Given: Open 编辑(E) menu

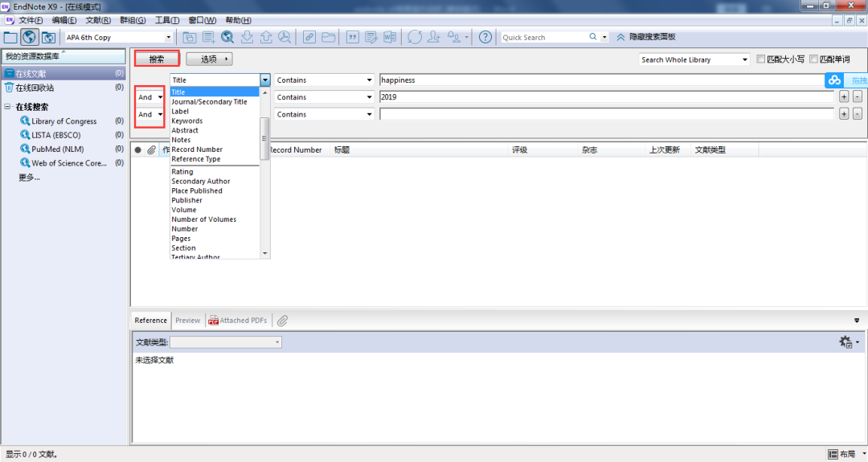Looking at the screenshot, I should [x=64, y=20].
